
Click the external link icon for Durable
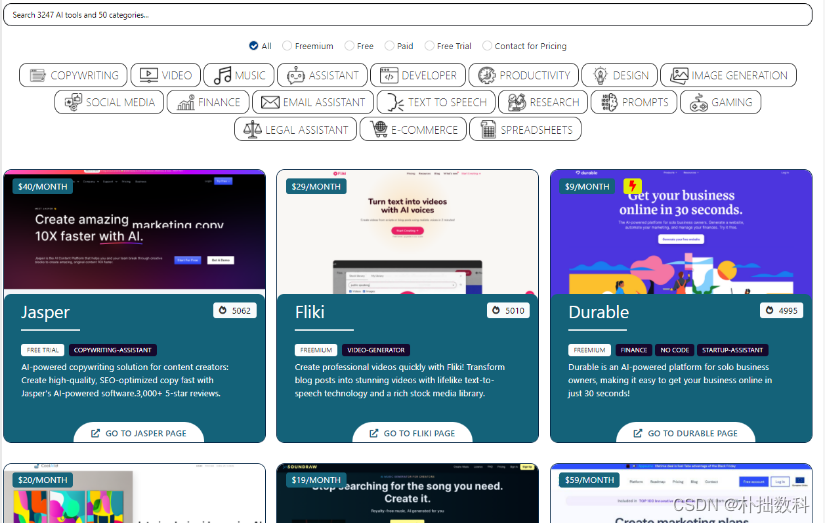pos(638,433)
